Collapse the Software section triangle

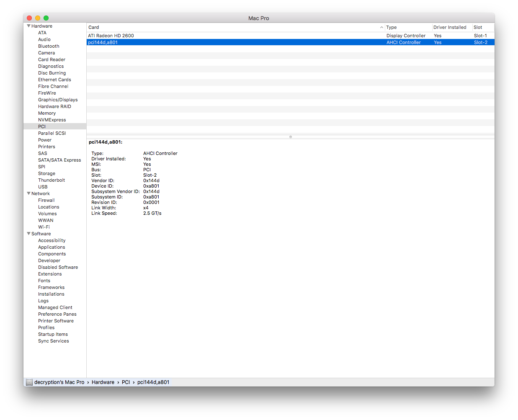[28, 234]
